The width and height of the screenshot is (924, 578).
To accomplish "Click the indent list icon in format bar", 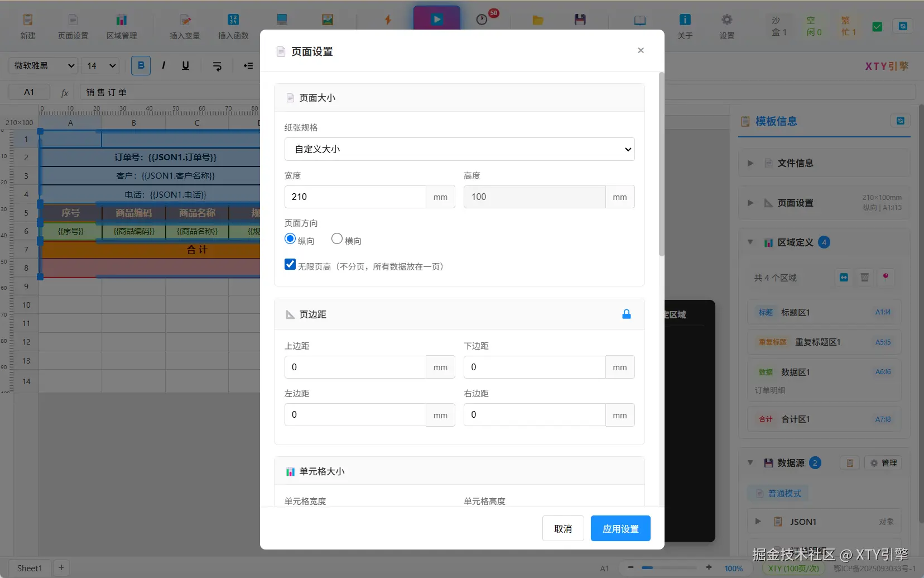I will click(248, 66).
